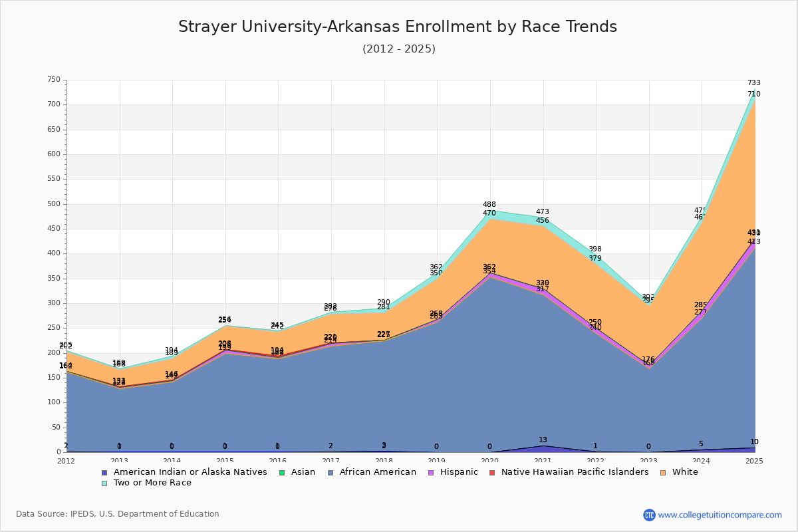Click the 456 data label at 2021
Viewport: 798px width, 532px height.
tap(542, 221)
